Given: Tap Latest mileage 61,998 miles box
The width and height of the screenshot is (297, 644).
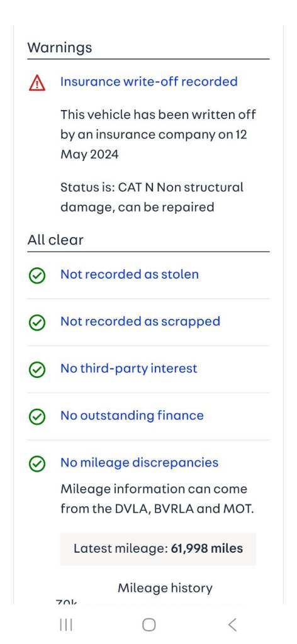Looking at the screenshot, I should (x=158, y=548).
